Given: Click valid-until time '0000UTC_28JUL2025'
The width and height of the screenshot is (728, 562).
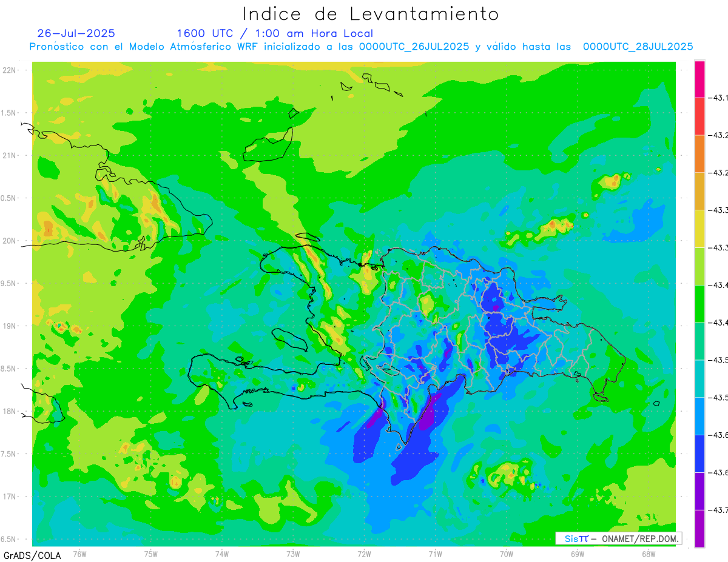Looking at the screenshot, I should click(x=638, y=47).
